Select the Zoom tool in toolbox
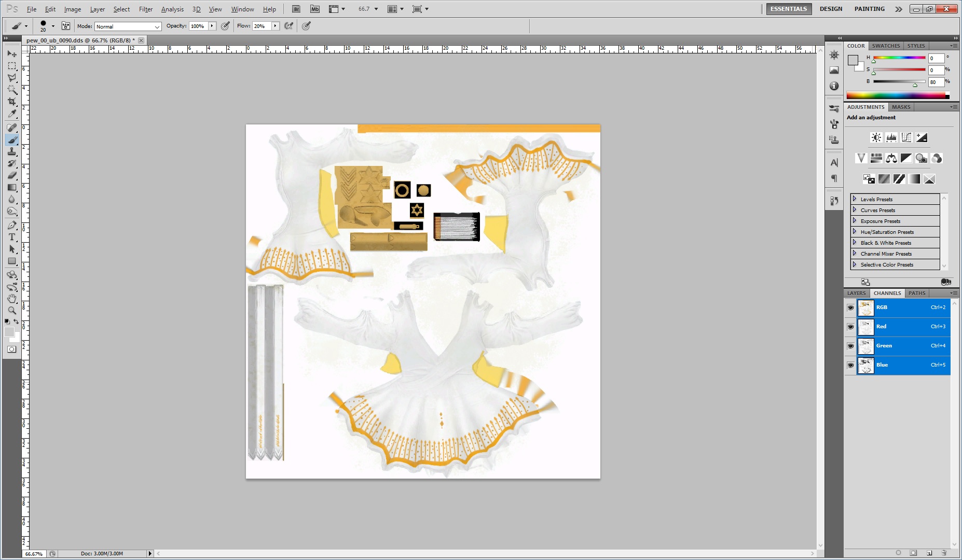Viewport: 962px width, 560px height. point(12,311)
